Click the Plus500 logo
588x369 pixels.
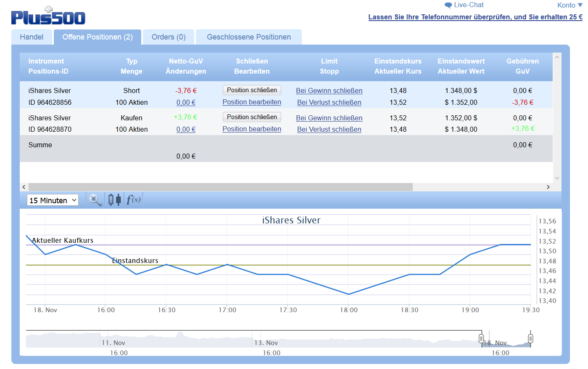[48, 16]
